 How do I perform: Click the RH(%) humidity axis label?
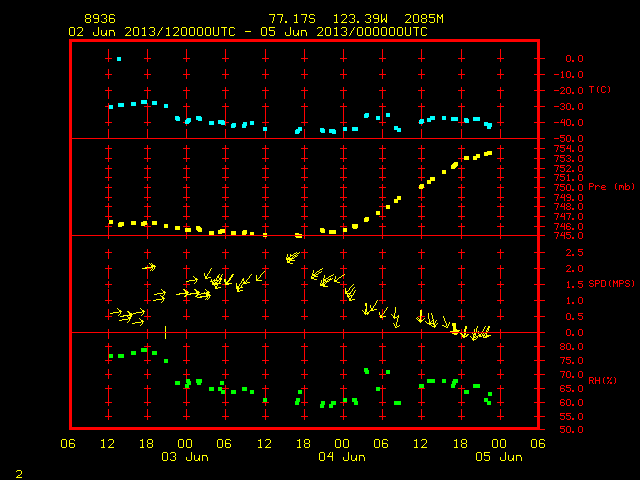[x=602, y=380]
